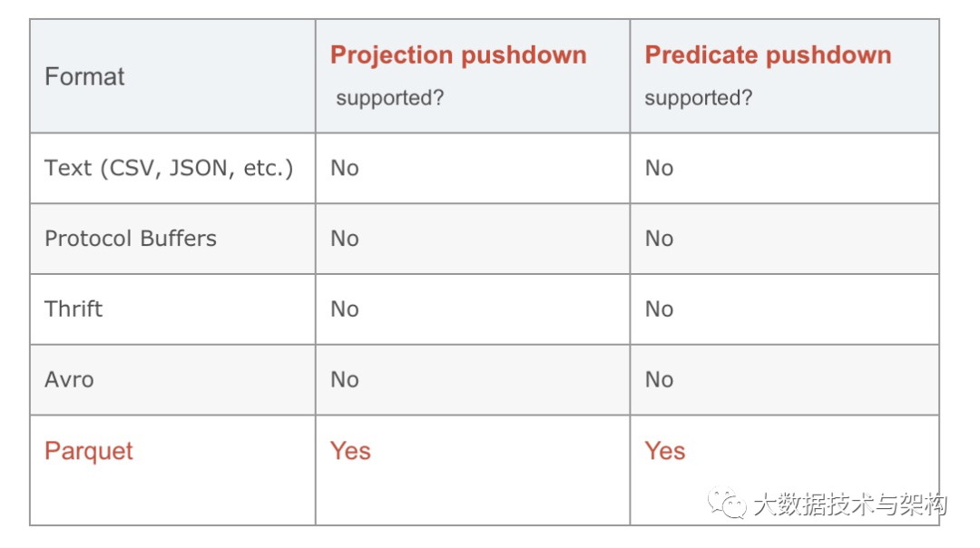Click the Chinese watermark text
Image resolution: width=980 pixels, height=548 pixels.
[849, 504]
